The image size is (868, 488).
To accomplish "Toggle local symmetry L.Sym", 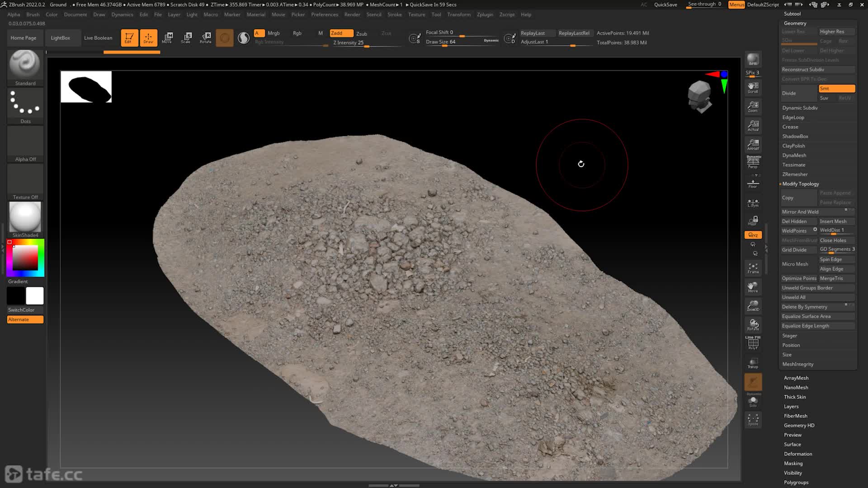I will click(753, 202).
